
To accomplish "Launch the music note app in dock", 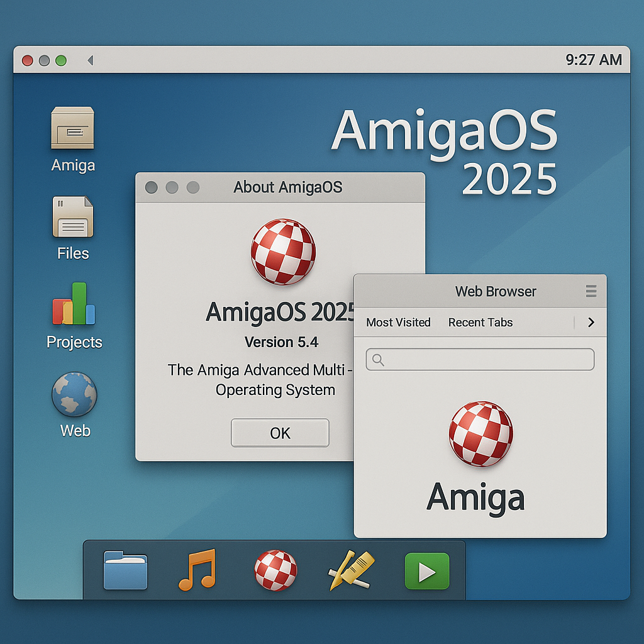I will (197, 570).
